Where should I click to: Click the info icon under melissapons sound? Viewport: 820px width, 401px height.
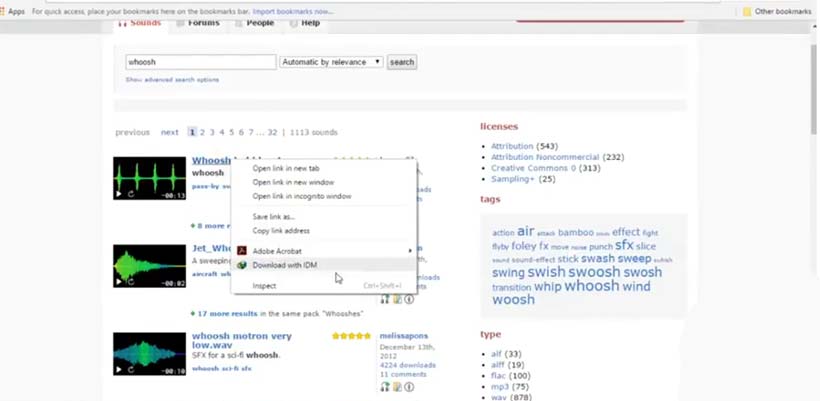[409, 387]
